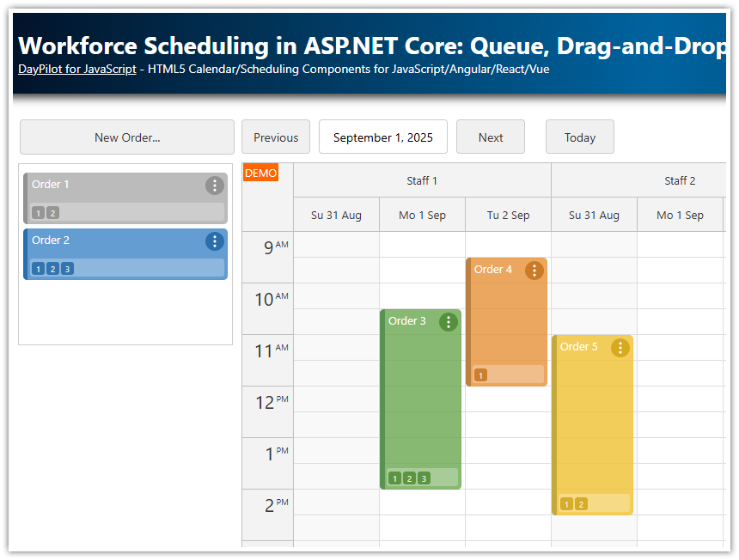Click the orange DEMO badge
Screen dimensions: 739x560
pos(260,173)
